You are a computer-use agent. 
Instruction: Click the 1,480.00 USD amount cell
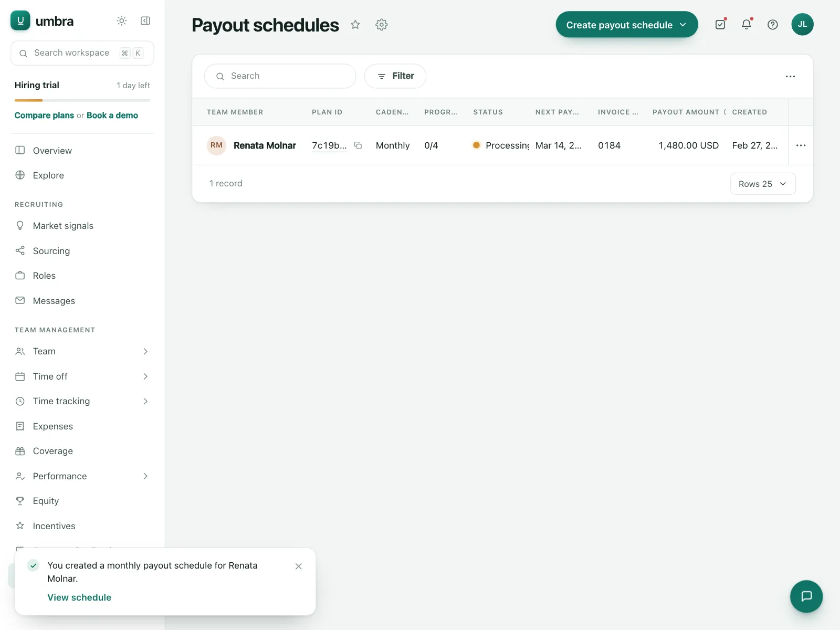pyautogui.click(x=688, y=145)
